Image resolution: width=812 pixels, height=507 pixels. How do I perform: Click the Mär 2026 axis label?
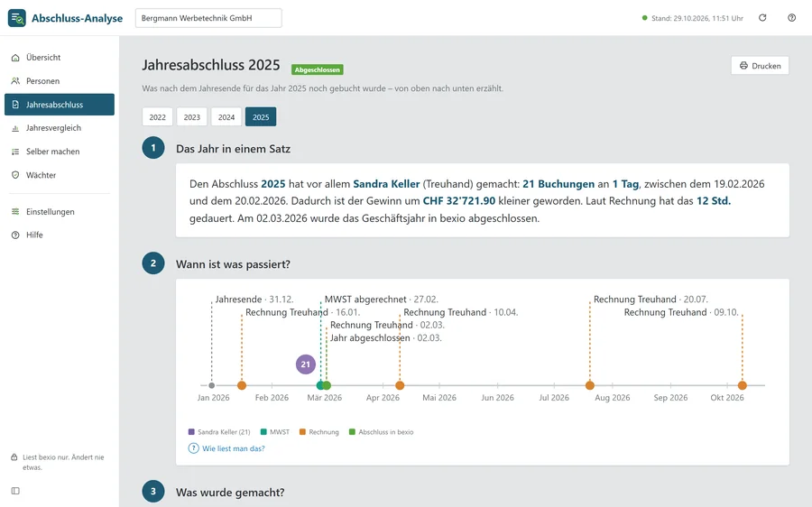click(x=325, y=398)
